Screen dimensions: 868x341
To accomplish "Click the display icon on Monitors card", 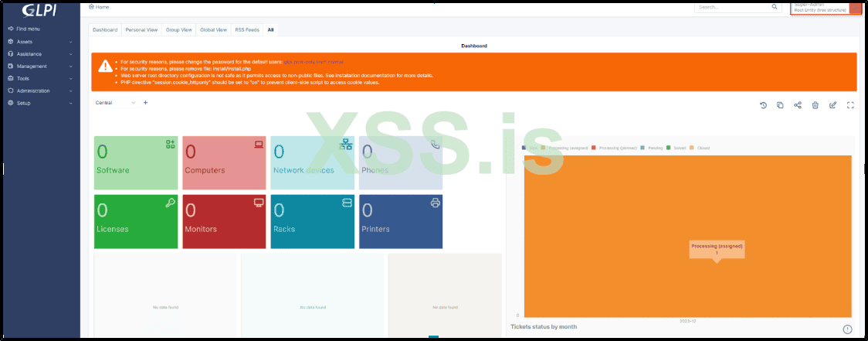I will (259, 203).
